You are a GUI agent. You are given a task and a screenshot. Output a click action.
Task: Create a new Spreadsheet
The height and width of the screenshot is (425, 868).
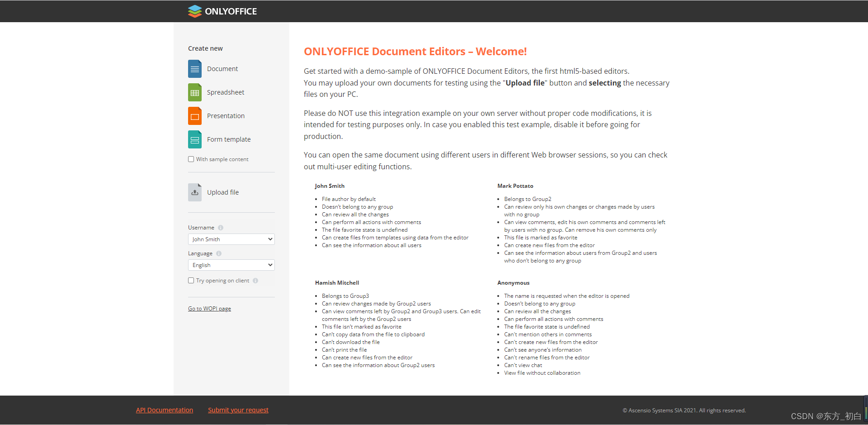point(226,92)
